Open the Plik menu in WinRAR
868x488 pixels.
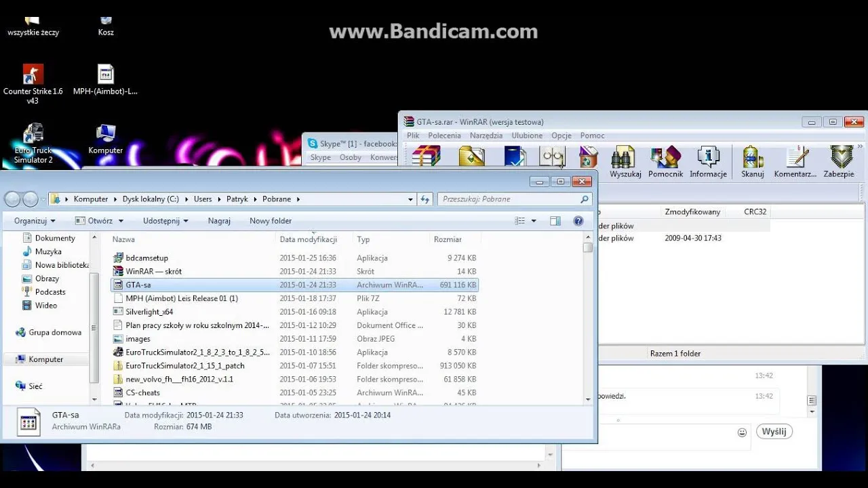click(x=413, y=136)
